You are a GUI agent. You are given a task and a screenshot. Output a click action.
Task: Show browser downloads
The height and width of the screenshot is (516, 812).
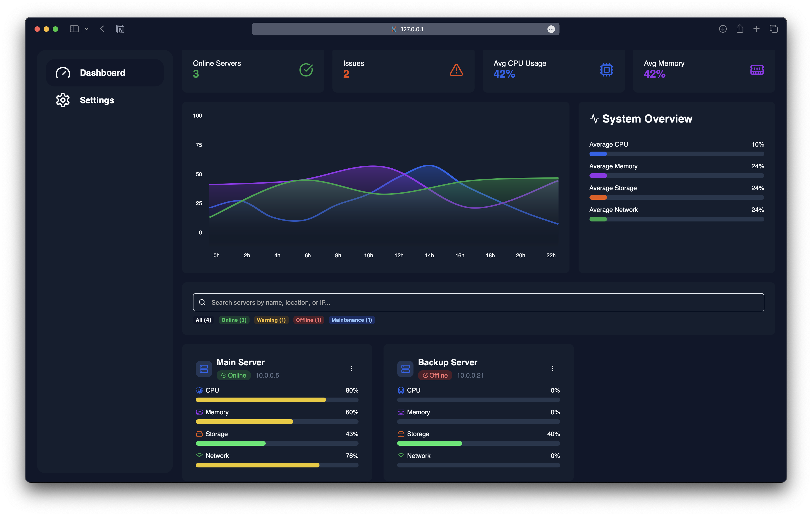click(723, 29)
